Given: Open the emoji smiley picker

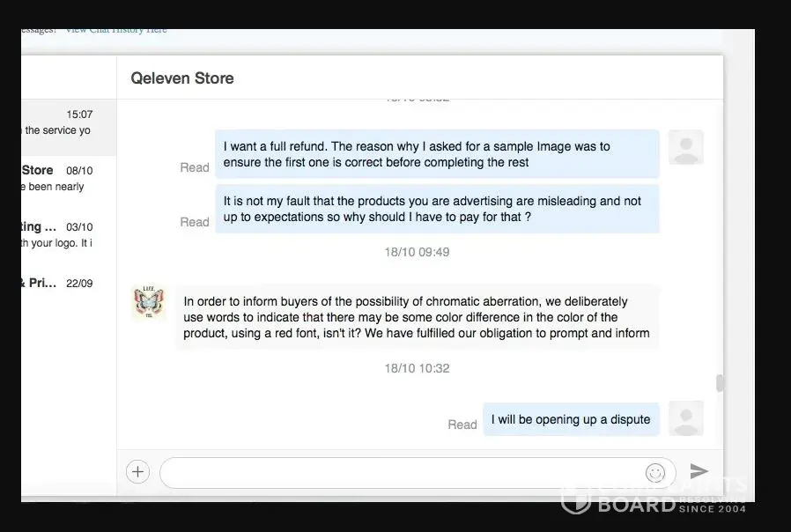Looking at the screenshot, I should 654,473.
